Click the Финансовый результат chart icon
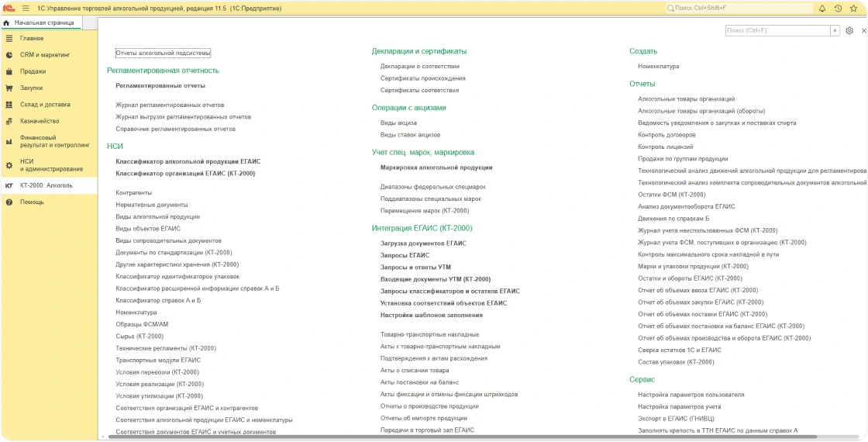Image resolution: width=868 pixels, height=442 pixels. tap(9, 141)
